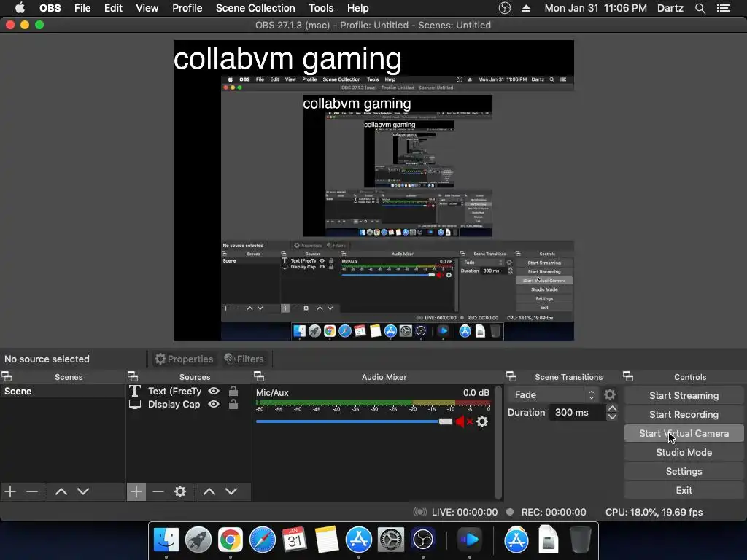Select Scene in the Scenes list
Image resolution: width=747 pixels, height=560 pixels.
(x=63, y=391)
